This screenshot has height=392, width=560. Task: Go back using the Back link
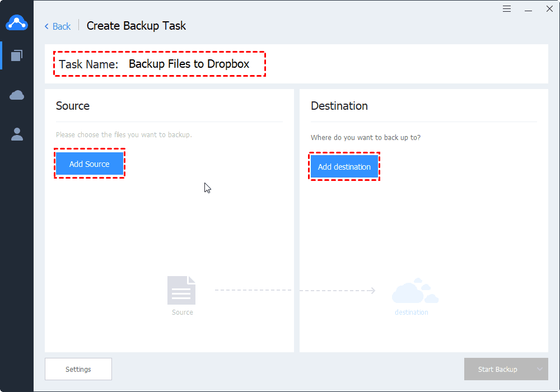[x=58, y=26]
